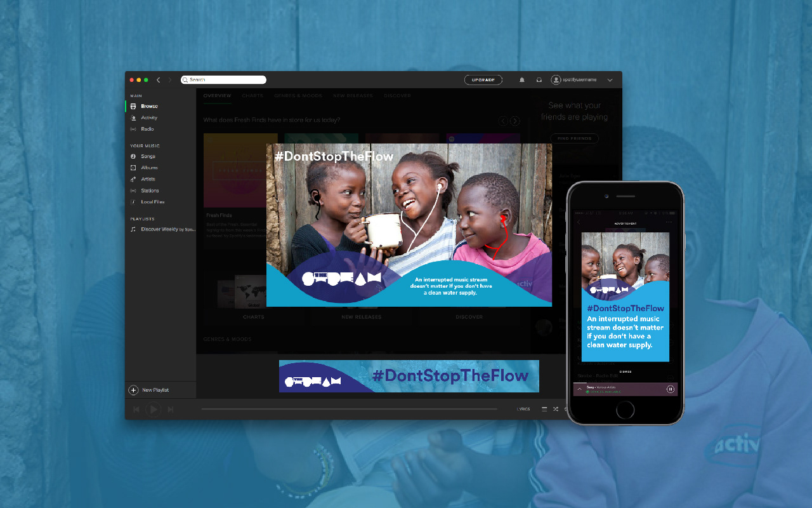
Task: Start playback with the play button
Action: click(154, 410)
